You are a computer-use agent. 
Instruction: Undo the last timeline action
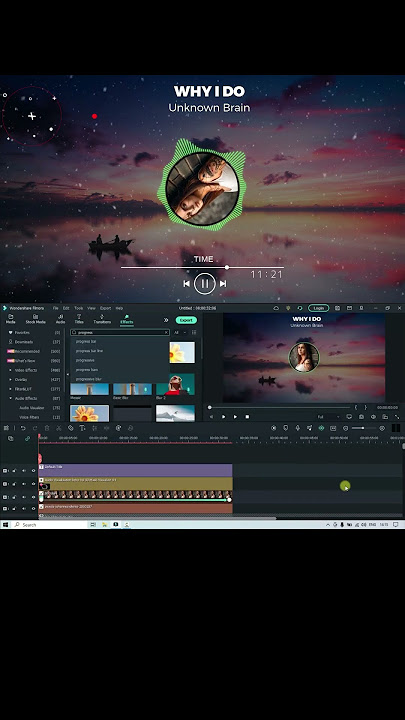pyautogui.click(x=22, y=428)
